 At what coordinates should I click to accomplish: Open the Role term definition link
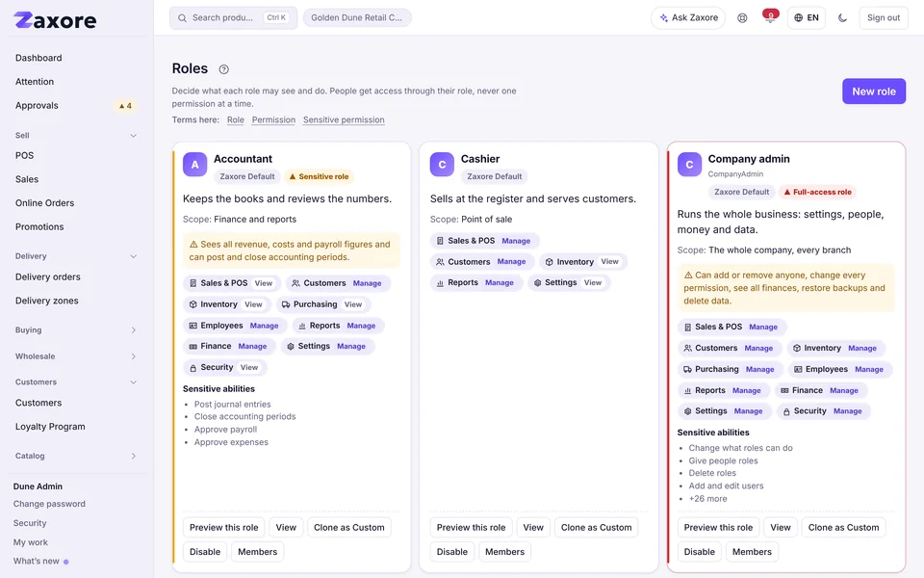(x=235, y=119)
